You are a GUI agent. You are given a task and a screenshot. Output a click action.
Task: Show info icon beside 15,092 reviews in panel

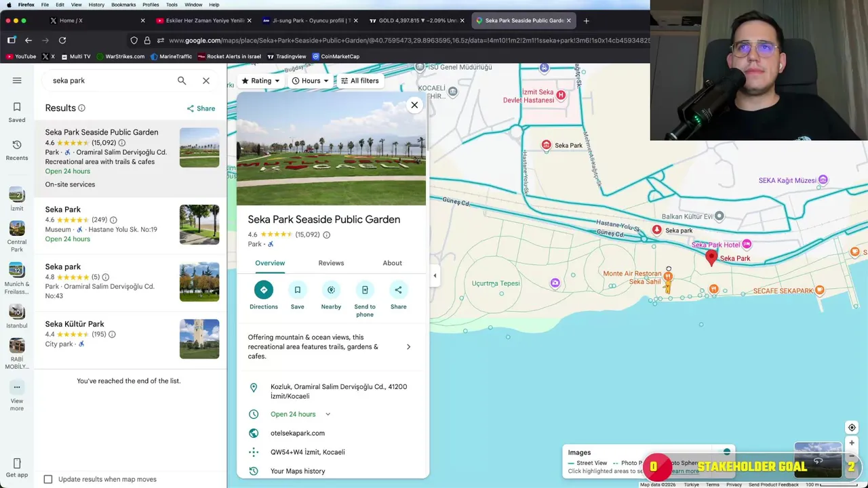coord(326,235)
